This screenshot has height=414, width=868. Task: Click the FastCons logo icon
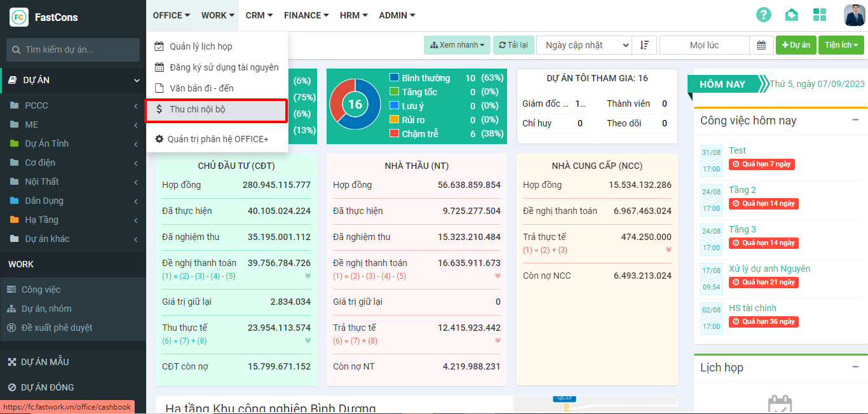pyautogui.click(x=19, y=17)
